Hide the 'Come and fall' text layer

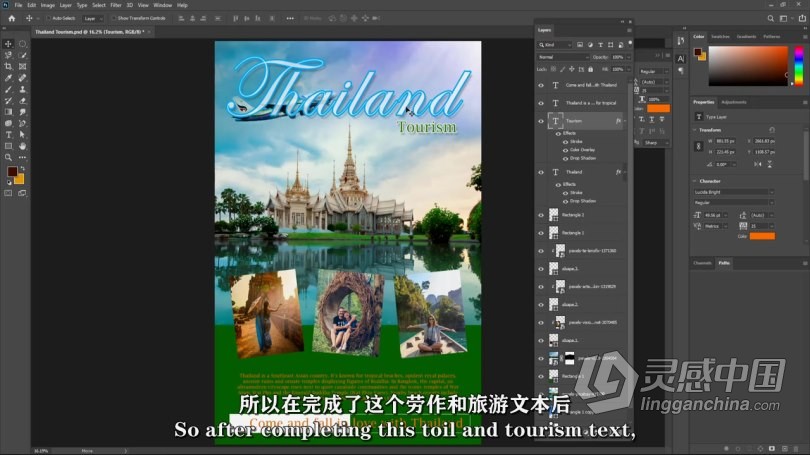click(x=541, y=85)
